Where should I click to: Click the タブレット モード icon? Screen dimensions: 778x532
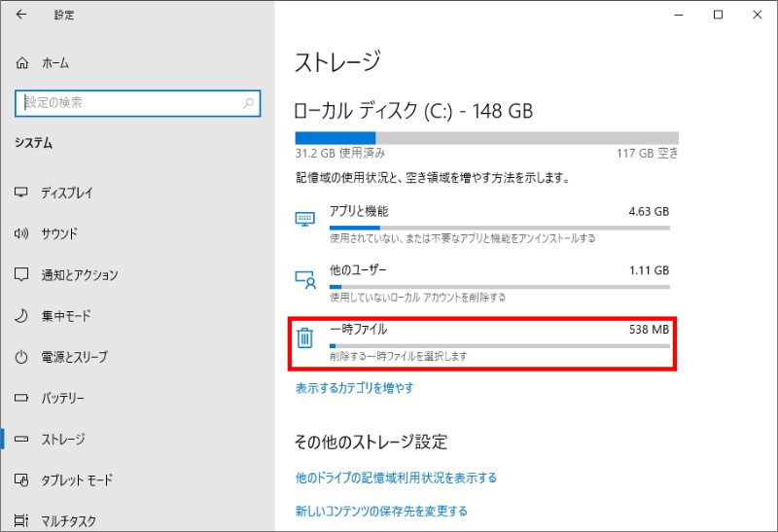coord(21,479)
